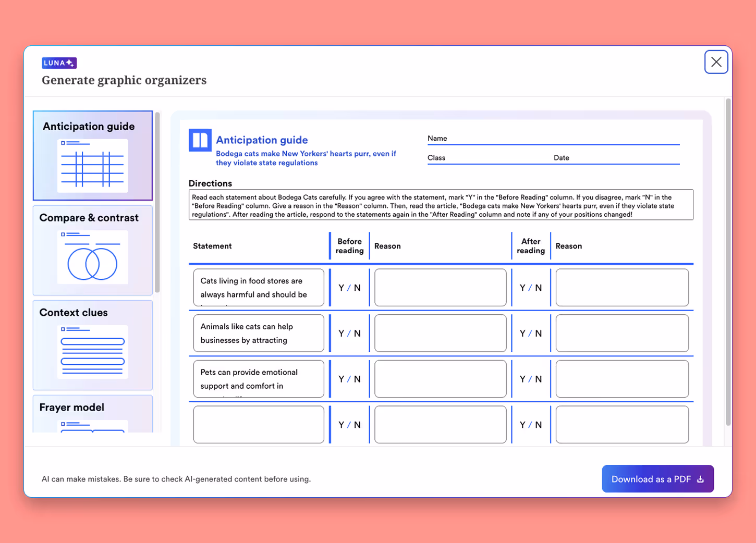
Task: Click the Anticipation guide blue title
Action: [x=262, y=140]
